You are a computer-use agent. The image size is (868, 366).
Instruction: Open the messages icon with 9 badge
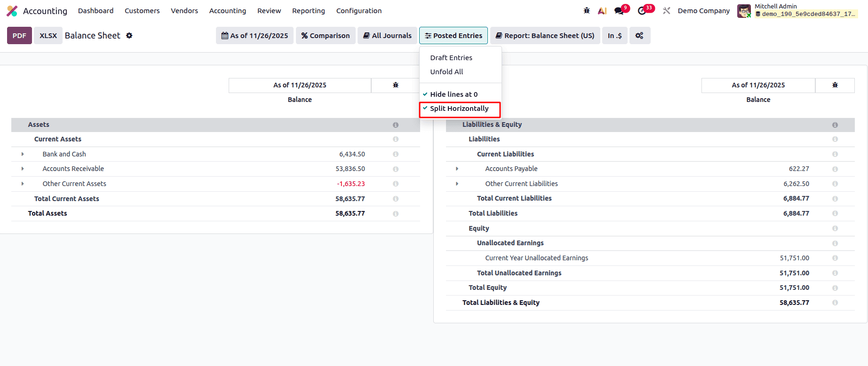pyautogui.click(x=619, y=10)
